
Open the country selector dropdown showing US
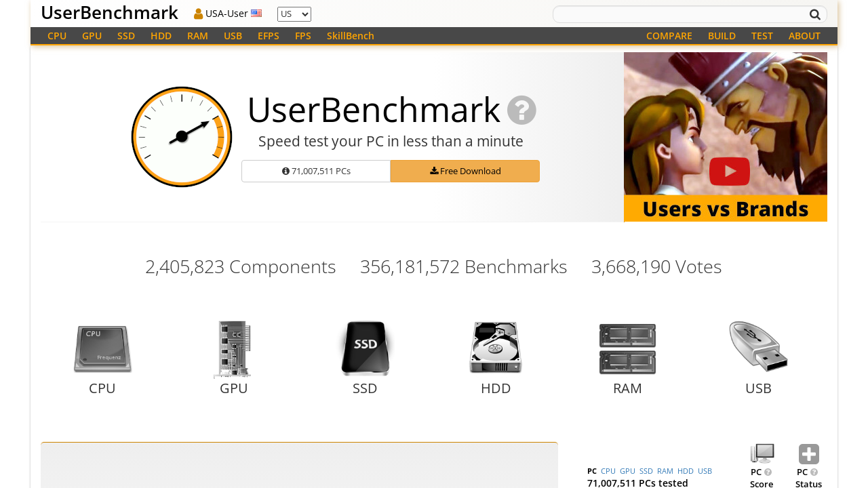point(294,14)
